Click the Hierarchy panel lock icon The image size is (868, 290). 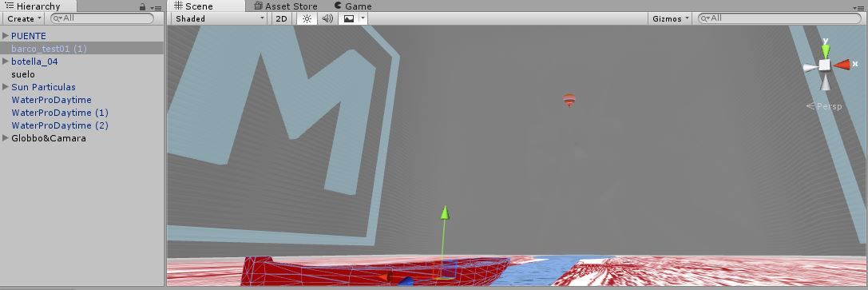tap(142, 7)
